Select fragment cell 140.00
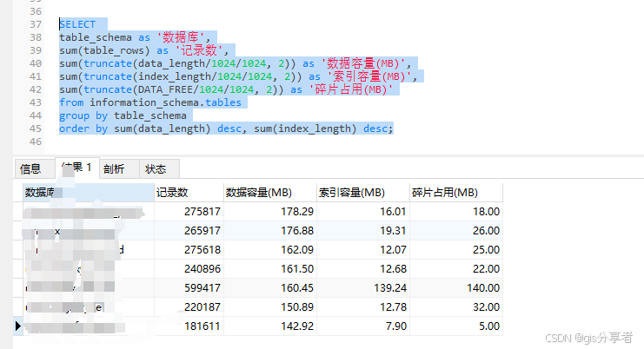The image size is (644, 349). 456,288
